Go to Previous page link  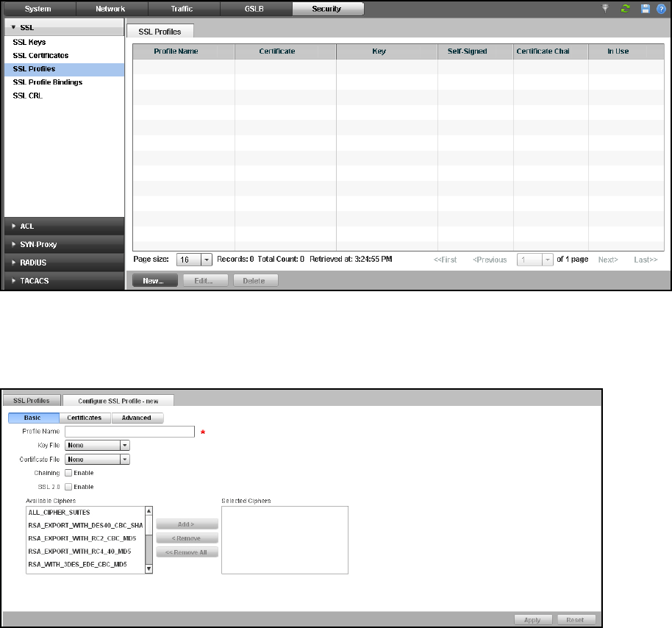(x=490, y=260)
